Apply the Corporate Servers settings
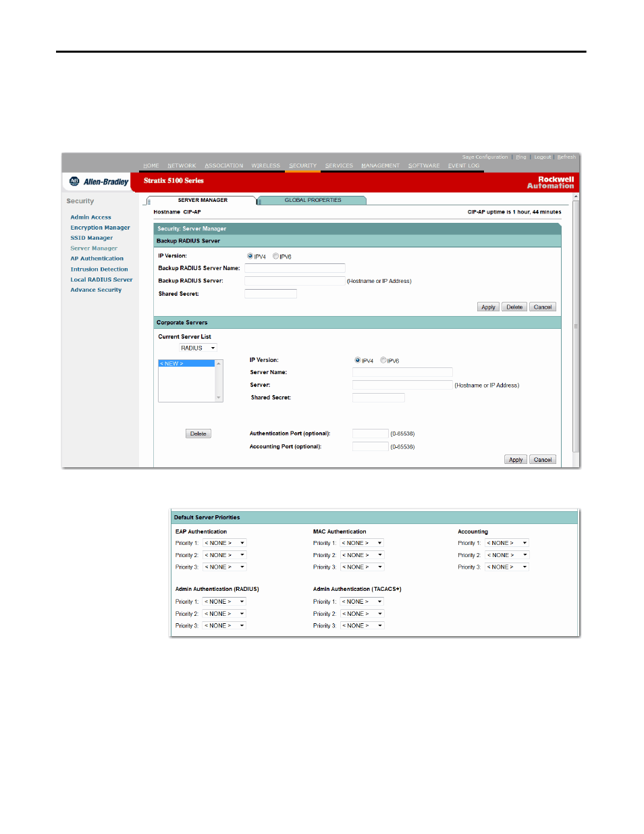The image size is (644, 834). pos(516,460)
